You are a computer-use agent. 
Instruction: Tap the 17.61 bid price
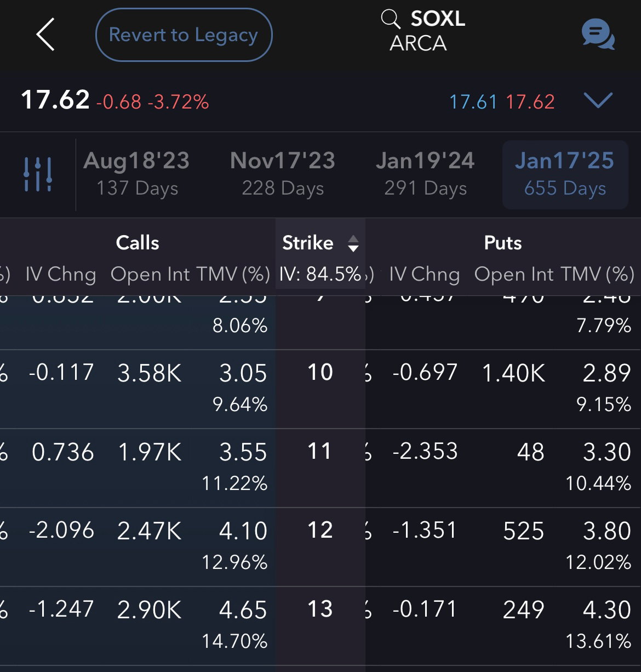(473, 102)
